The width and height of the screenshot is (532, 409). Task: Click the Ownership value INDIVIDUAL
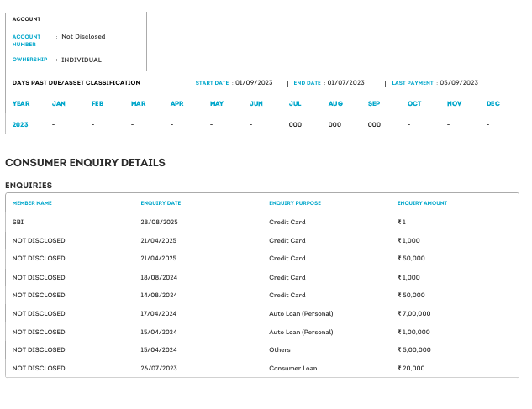(x=82, y=60)
